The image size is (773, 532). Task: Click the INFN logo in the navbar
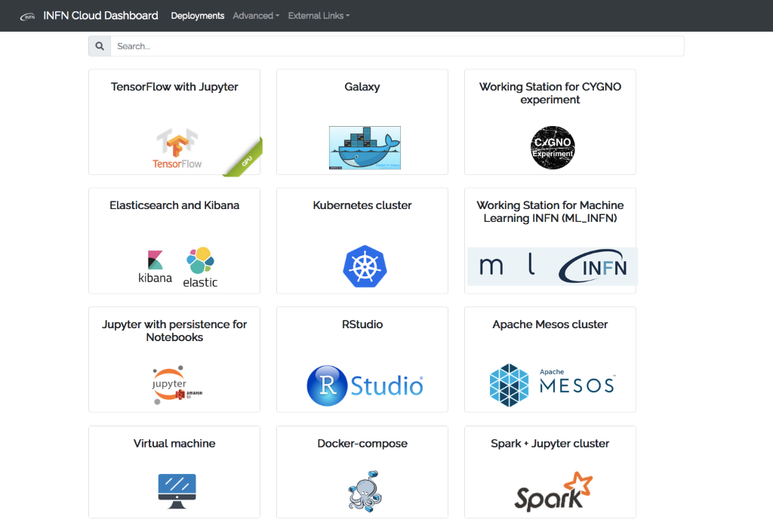28,17
